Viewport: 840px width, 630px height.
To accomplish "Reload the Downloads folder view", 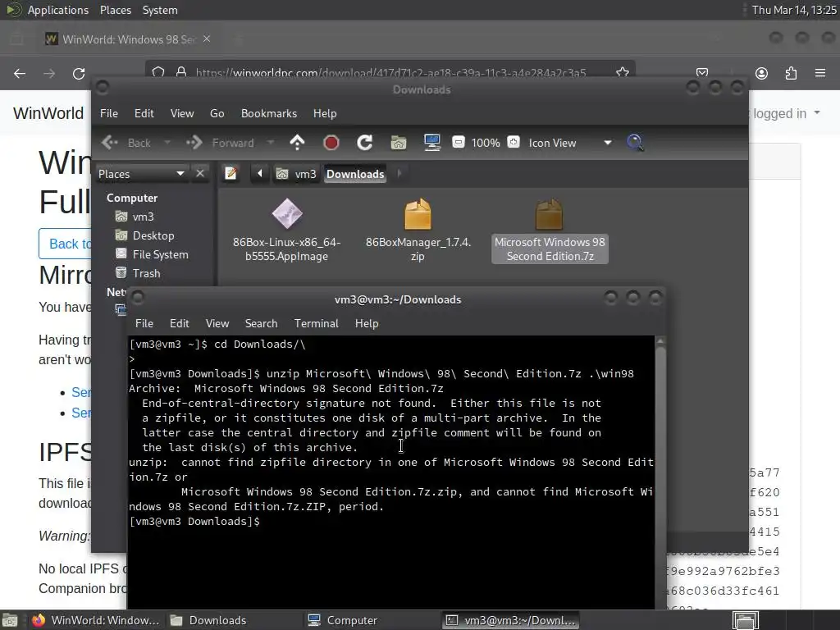I will [365, 143].
